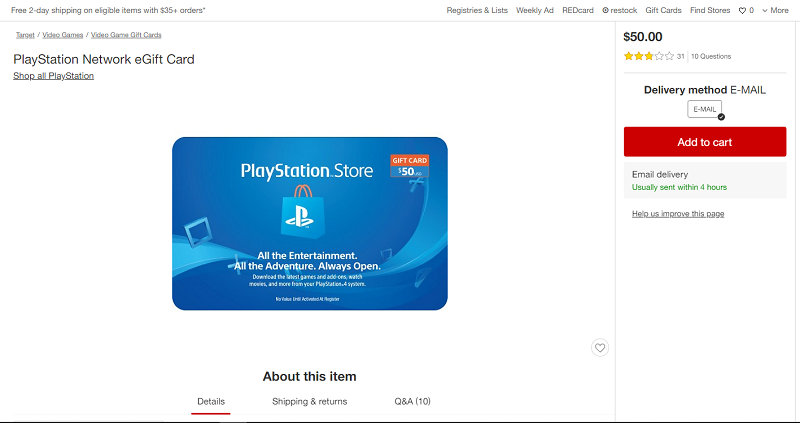
Task: Click the Add to cart button
Action: [705, 142]
